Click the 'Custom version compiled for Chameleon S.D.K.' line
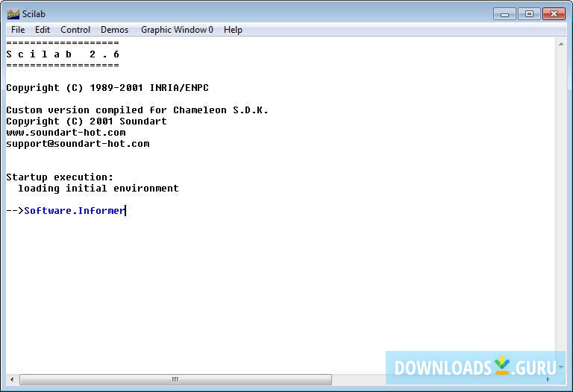 [x=137, y=110]
